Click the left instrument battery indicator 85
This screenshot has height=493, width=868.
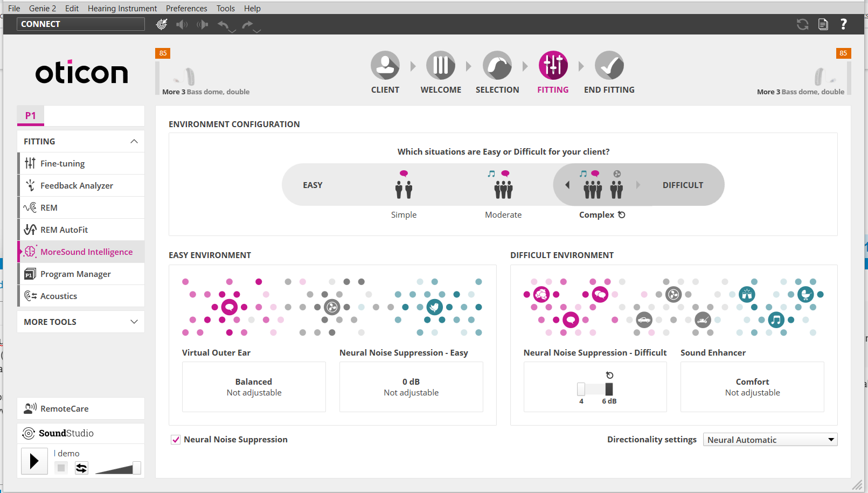pos(163,53)
